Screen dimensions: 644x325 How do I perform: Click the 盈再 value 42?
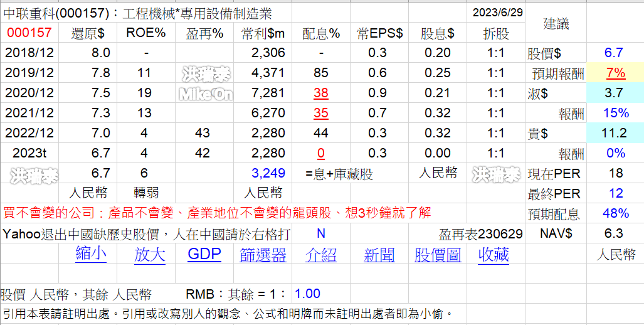pos(203,153)
